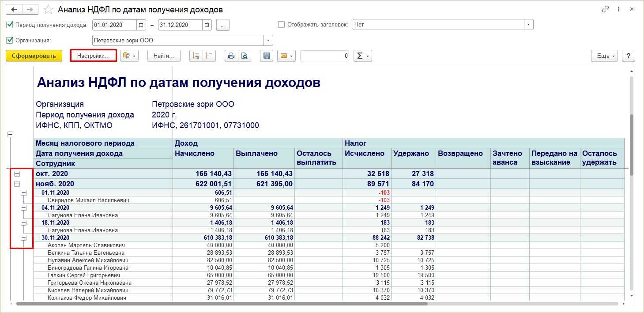The image size is (644, 313).
Task: Open the Еще menu
Action: 604,56
